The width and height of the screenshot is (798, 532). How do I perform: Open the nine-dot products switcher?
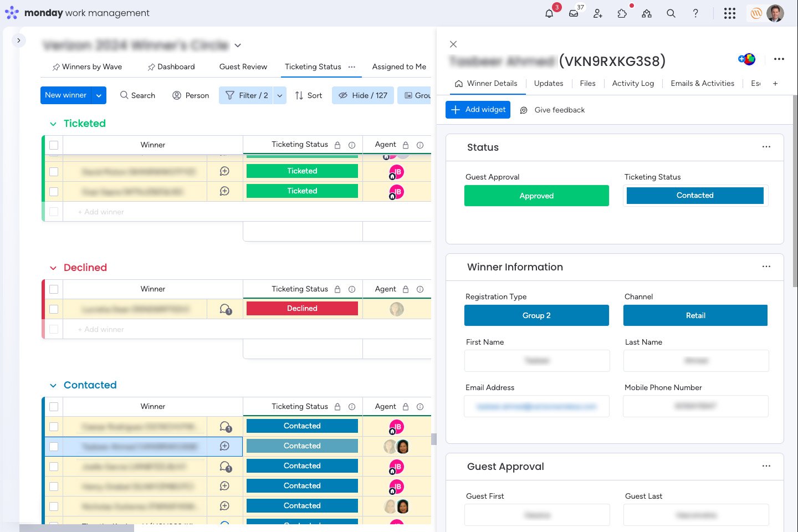(x=730, y=13)
